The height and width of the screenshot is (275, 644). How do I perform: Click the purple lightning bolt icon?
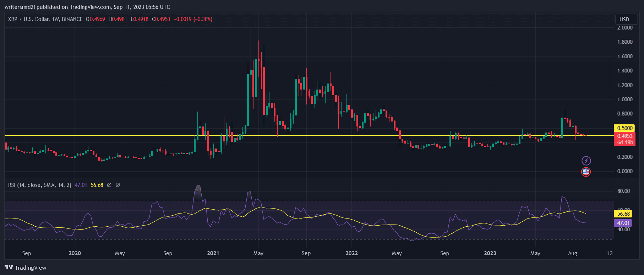586,161
